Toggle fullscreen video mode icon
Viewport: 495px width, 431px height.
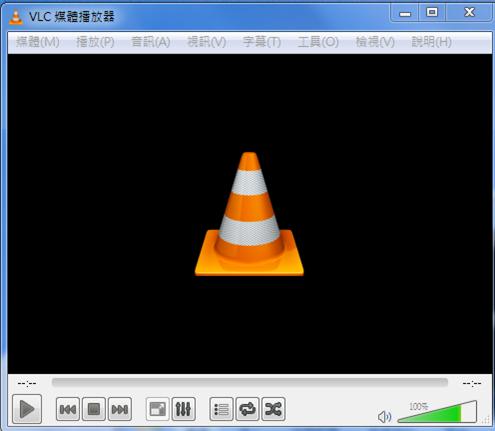pos(158,409)
